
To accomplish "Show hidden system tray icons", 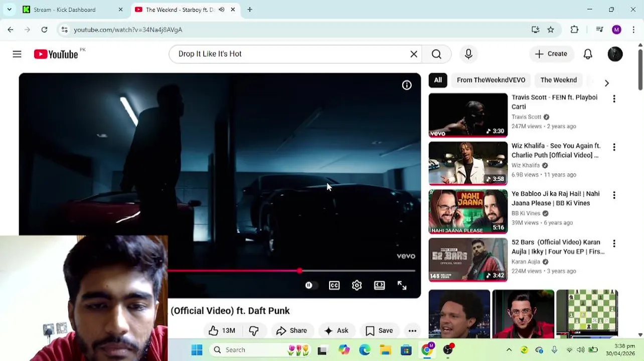I will (509, 350).
